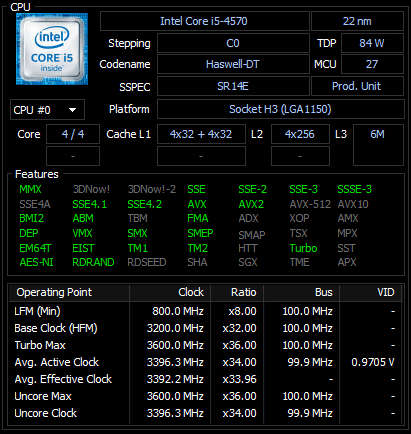The image size is (411, 434).
Task: Click the AVX2 feature flag
Action: (251, 204)
